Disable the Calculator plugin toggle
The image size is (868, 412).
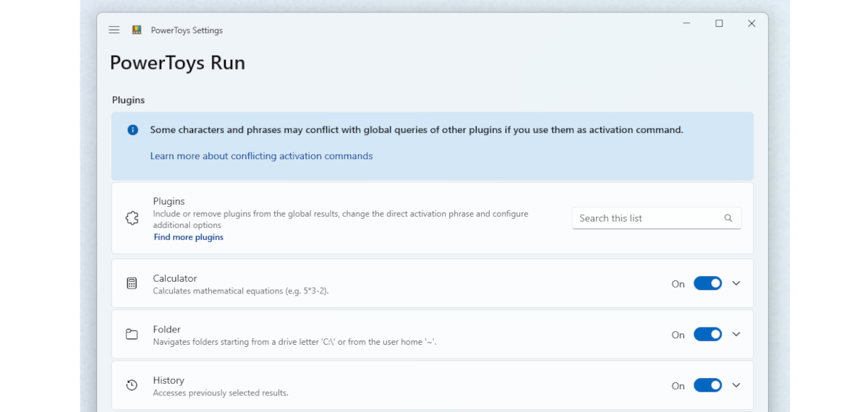pyautogui.click(x=707, y=283)
